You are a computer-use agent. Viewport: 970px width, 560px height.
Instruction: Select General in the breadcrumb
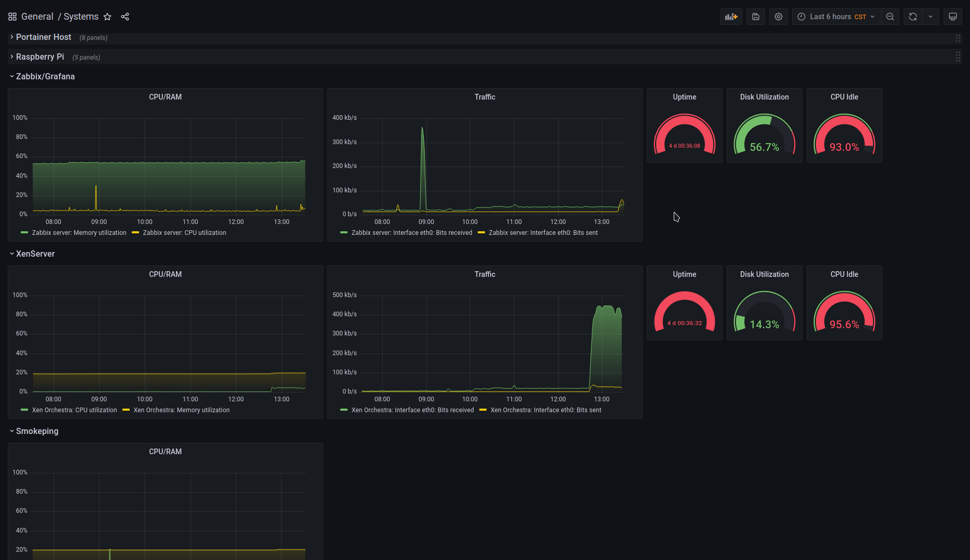37,16
